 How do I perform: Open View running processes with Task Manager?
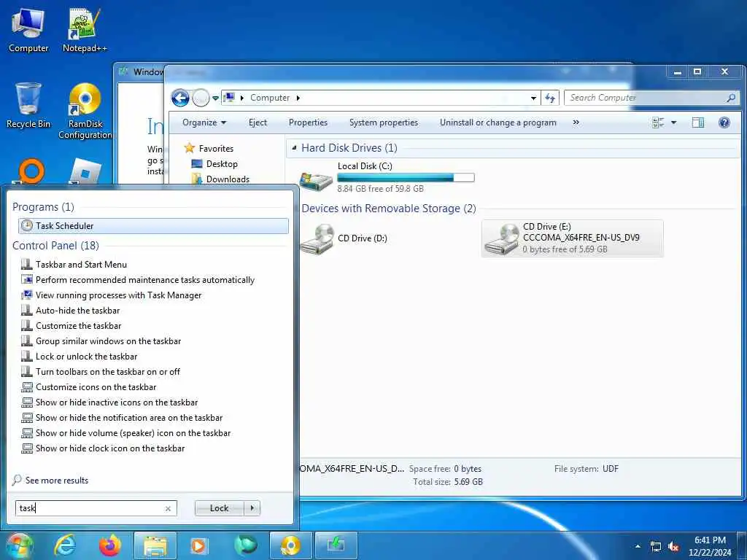(x=118, y=295)
